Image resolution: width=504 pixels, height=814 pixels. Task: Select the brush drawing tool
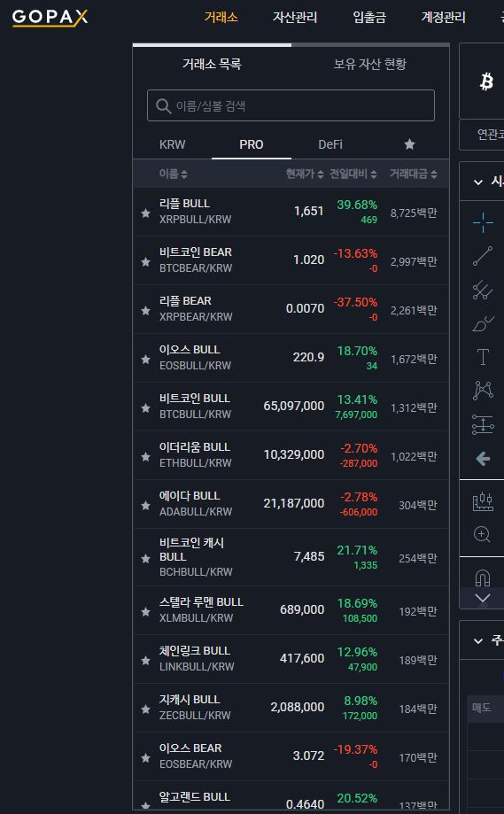[483, 323]
